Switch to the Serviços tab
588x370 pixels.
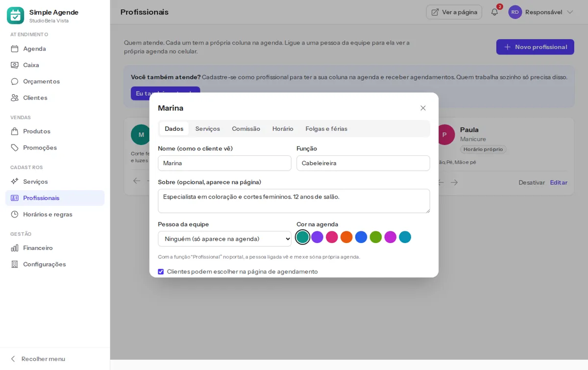click(208, 129)
